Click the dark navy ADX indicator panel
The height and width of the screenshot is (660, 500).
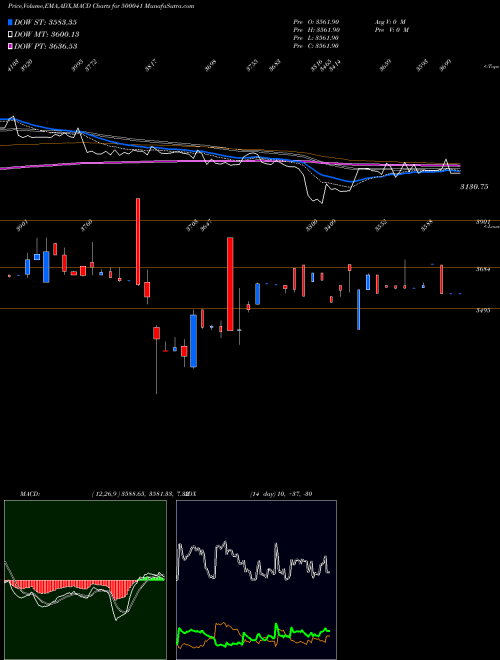pyautogui.click(x=256, y=580)
